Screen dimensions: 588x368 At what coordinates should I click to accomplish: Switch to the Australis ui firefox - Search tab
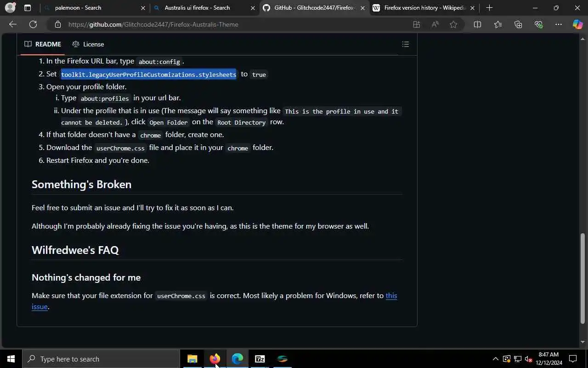click(204, 8)
